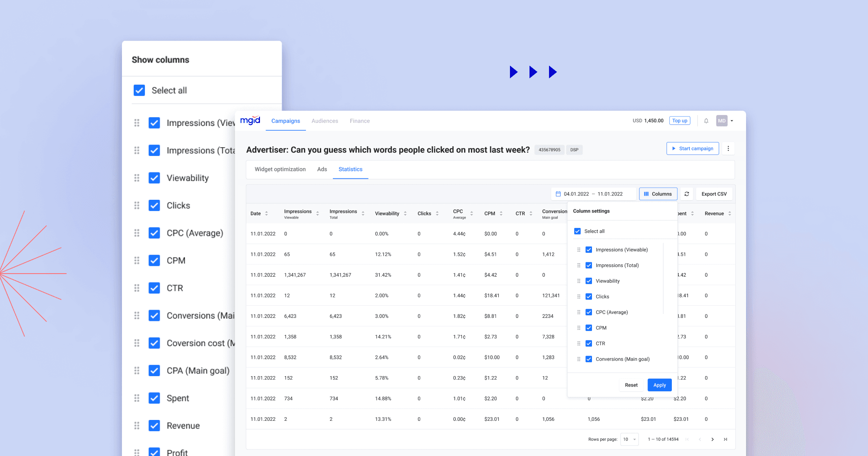
Task: Click the calendar icon in date range picker
Action: pyautogui.click(x=559, y=194)
